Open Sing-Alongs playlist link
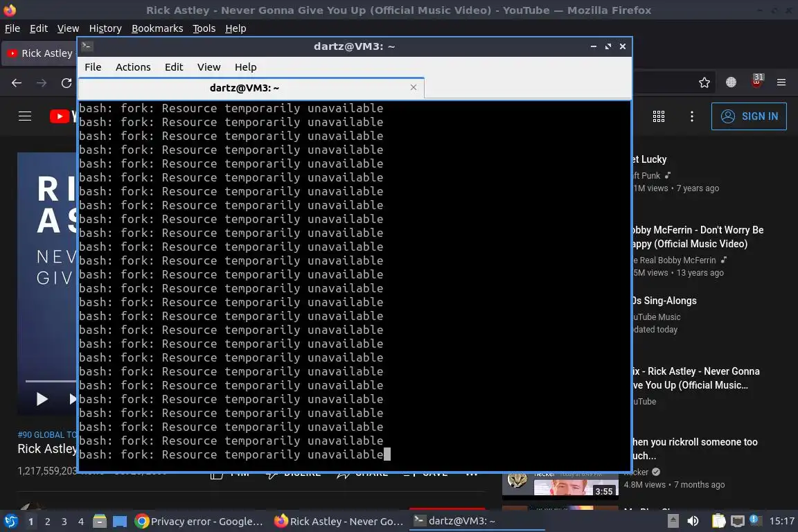The width and height of the screenshot is (798, 532). (664, 301)
